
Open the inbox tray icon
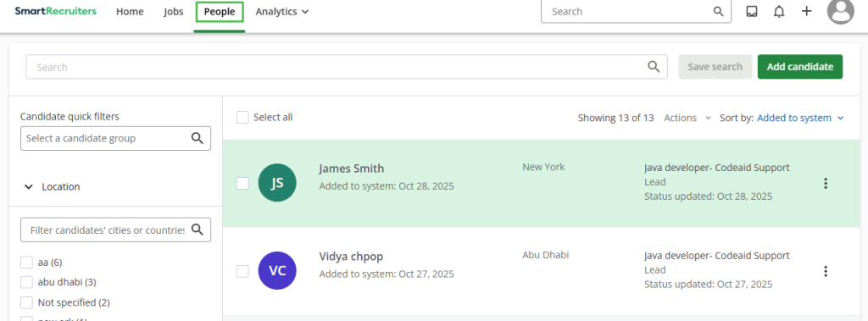pos(752,12)
